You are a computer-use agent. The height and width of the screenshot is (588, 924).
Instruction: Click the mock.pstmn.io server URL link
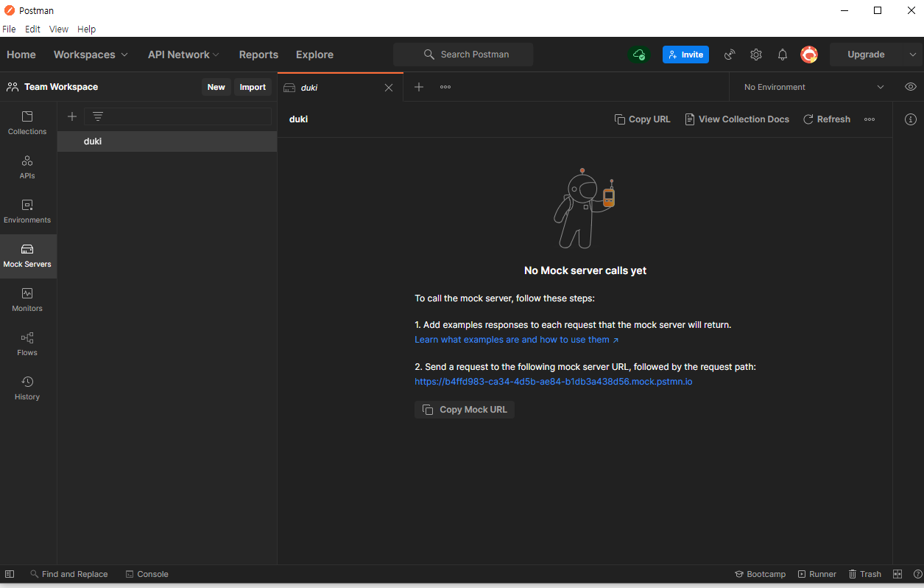point(554,382)
